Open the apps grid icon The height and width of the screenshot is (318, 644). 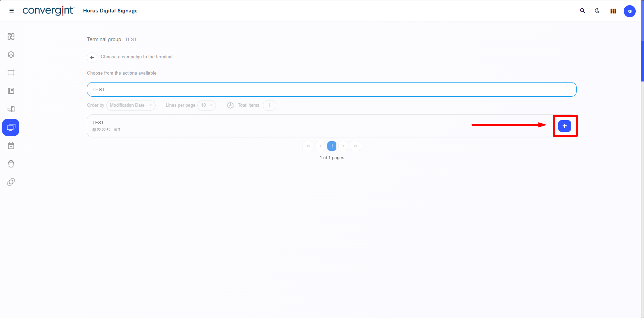click(x=613, y=11)
